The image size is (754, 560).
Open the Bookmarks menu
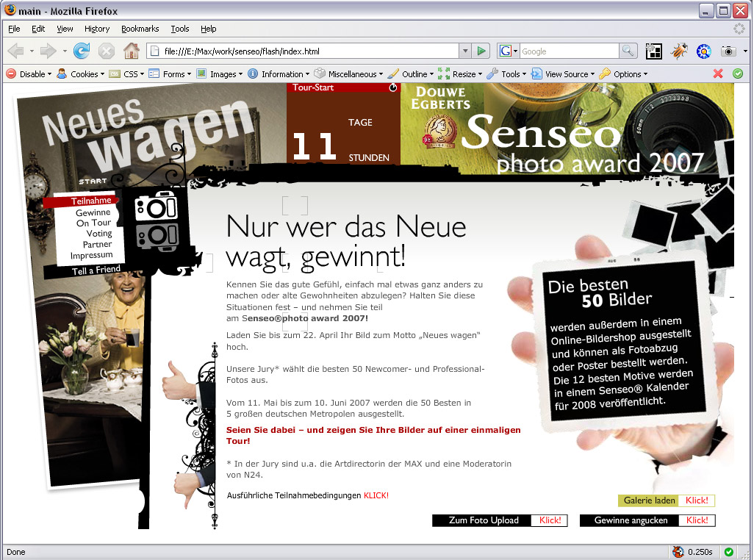(139, 29)
